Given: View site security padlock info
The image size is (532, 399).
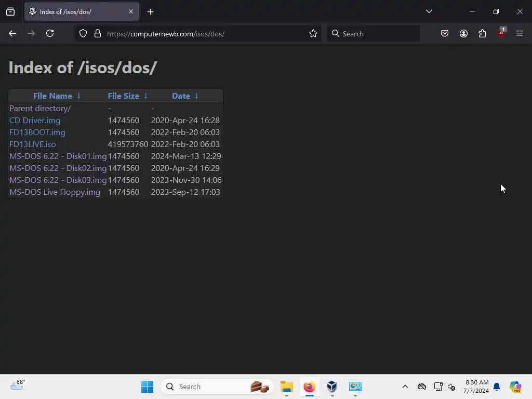Looking at the screenshot, I should pyautogui.click(x=98, y=34).
